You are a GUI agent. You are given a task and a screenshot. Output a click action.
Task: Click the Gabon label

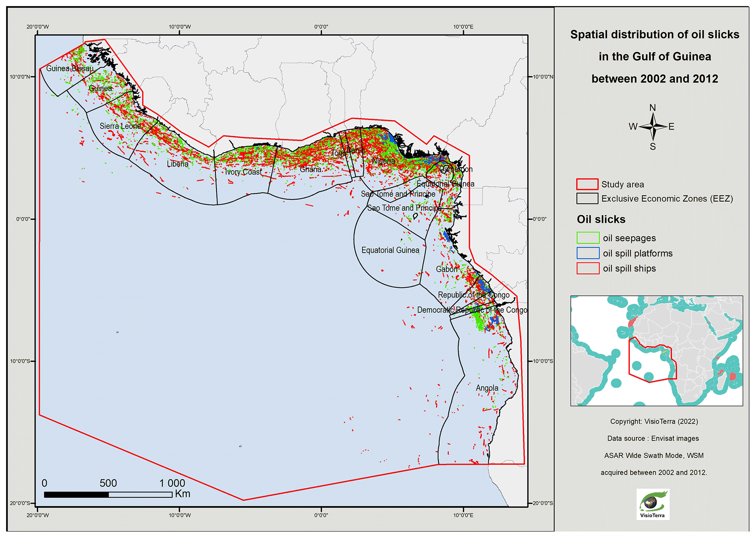(447, 269)
